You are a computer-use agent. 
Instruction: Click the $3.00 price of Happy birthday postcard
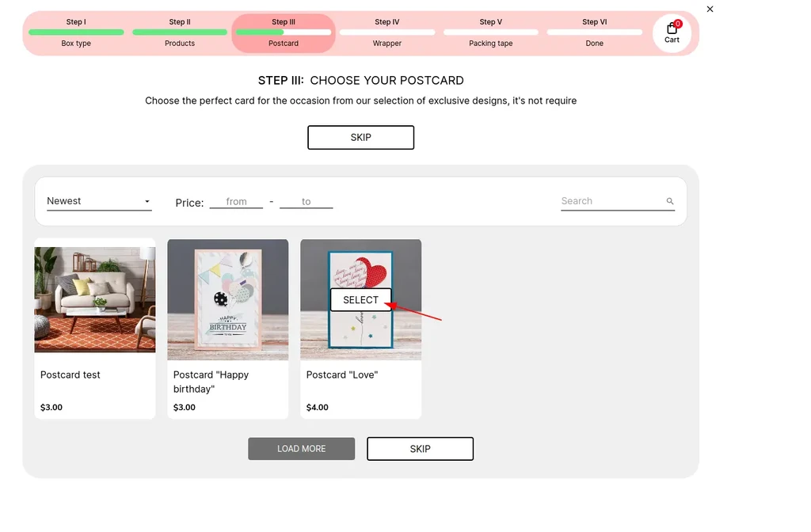[184, 408]
